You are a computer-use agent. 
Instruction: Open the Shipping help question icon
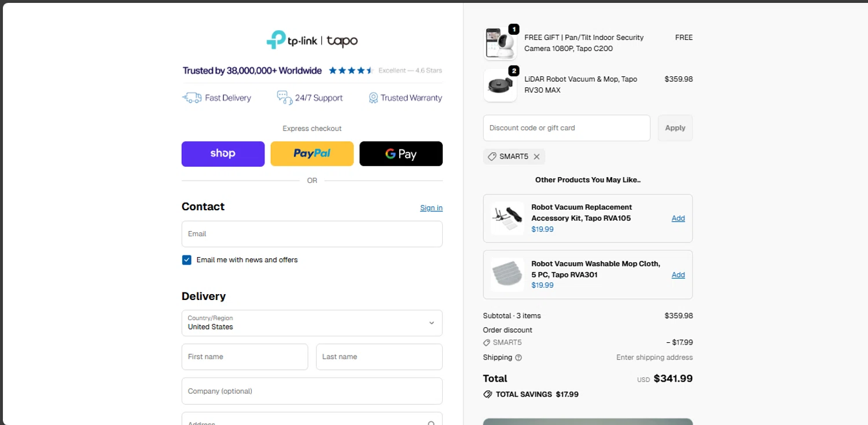[518, 358]
